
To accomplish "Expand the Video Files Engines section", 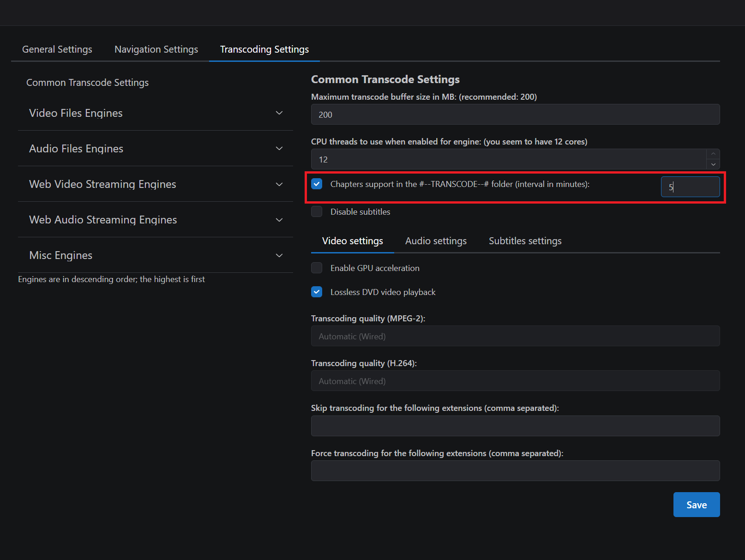I will [156, 113].
